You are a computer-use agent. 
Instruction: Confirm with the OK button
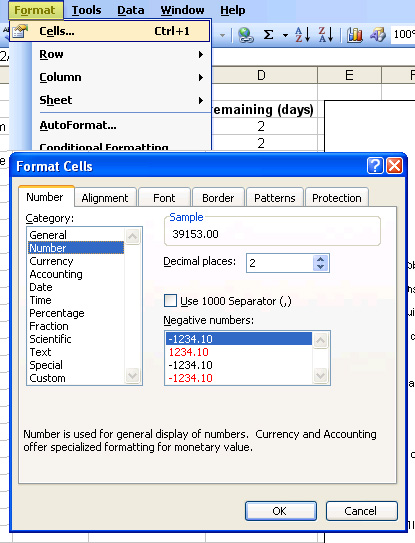point(281,511)
